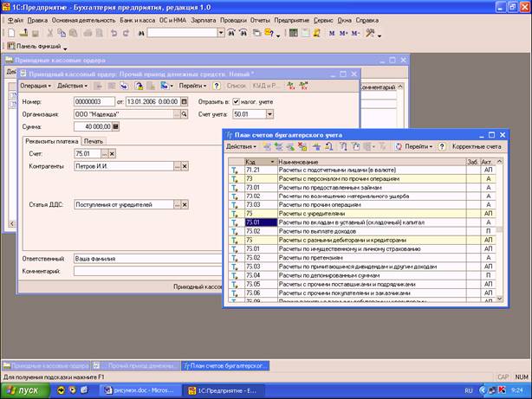Viewport: 532px width, 399px height.
Task: Click the Панель функций toolbar button
Action: 33,46
